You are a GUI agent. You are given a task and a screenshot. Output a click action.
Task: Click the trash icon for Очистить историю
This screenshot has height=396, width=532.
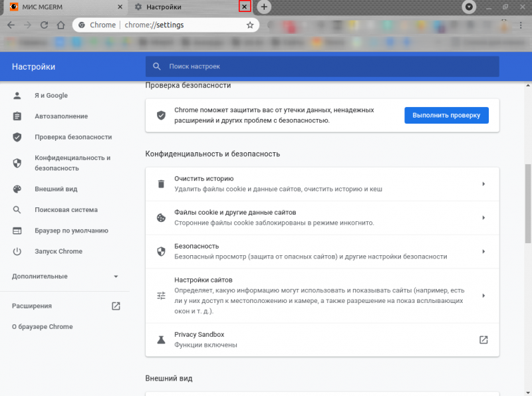tap(160, 183)
